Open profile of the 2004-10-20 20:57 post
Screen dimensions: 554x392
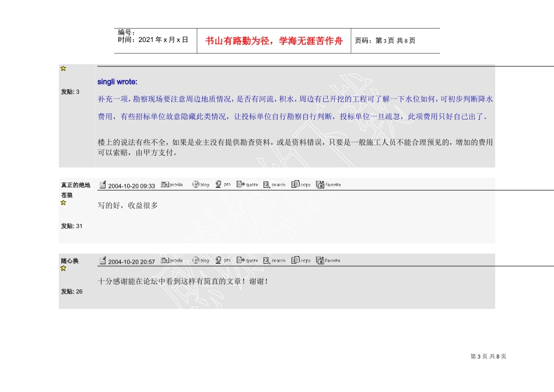(171, 261)
